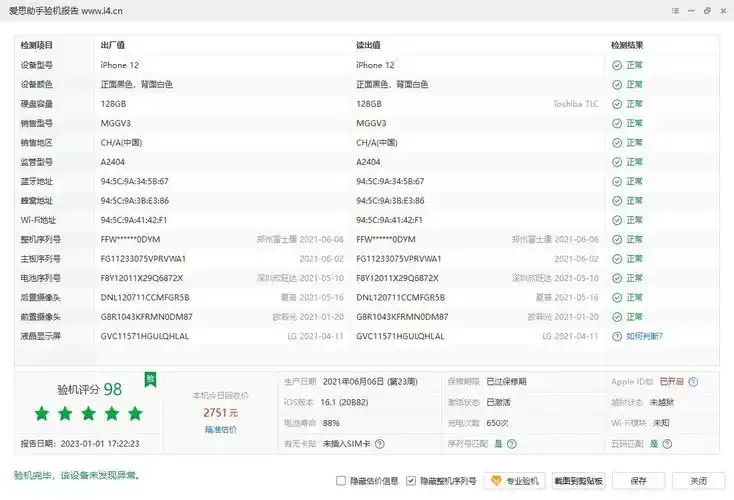734x500 pixels.
Task: Select the 出厂值 rear camera serial DNL120711CCMFGR5B
Action: point(145,297)
